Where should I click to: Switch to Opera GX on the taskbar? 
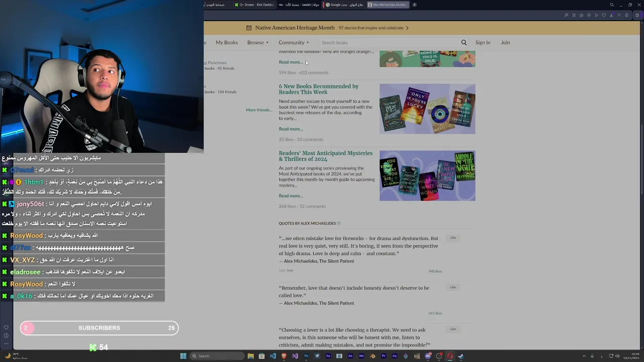tap(450, 356)
